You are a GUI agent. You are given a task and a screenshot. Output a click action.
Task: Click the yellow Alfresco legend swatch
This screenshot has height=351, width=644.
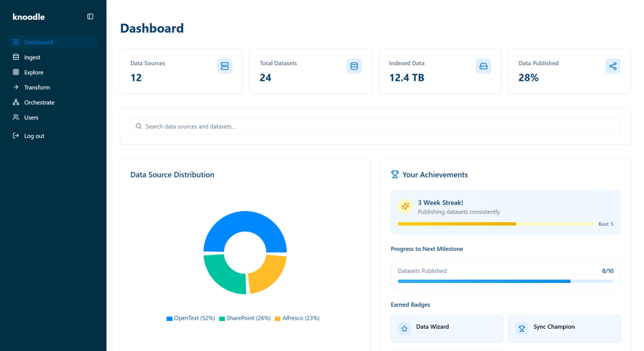(278, 319)
